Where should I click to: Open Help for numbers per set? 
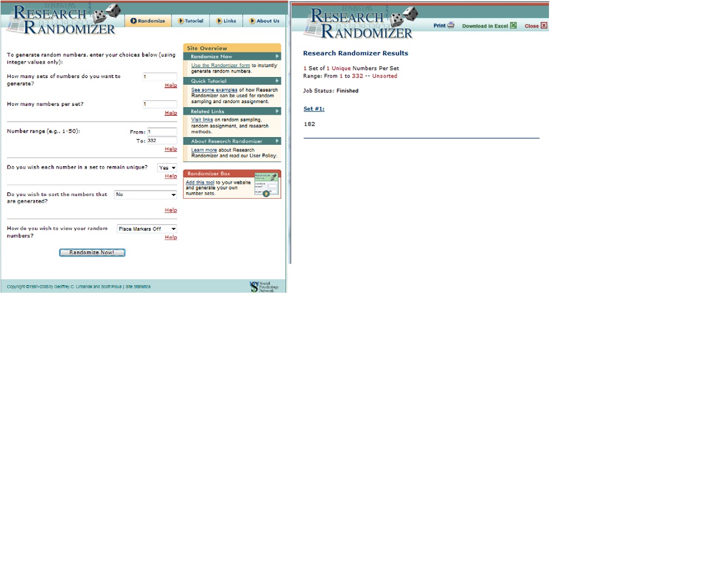click(171, 113)
